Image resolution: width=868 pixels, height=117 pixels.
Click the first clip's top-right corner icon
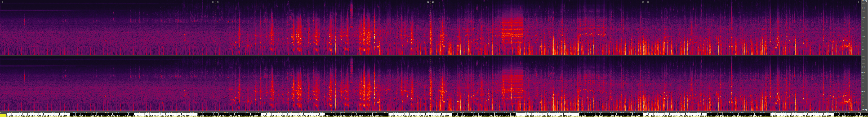click(x=213, y=2)
